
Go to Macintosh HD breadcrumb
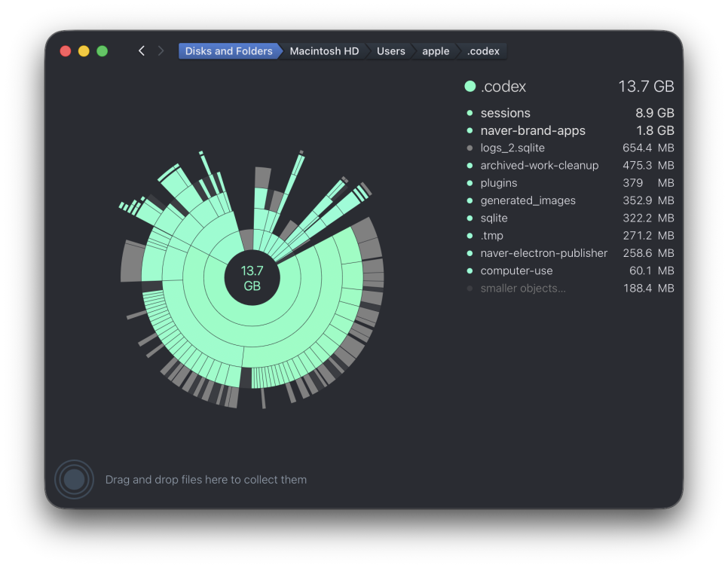(x=324, y=51)
